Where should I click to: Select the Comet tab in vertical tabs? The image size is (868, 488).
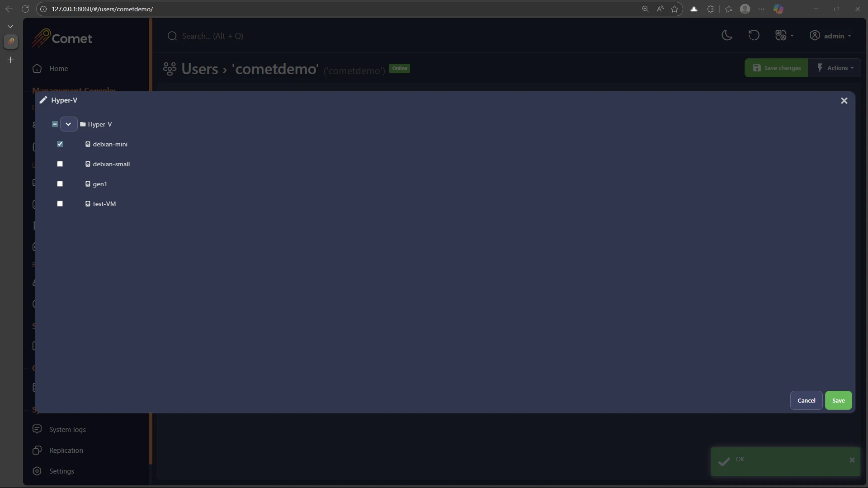pos(11,42)
